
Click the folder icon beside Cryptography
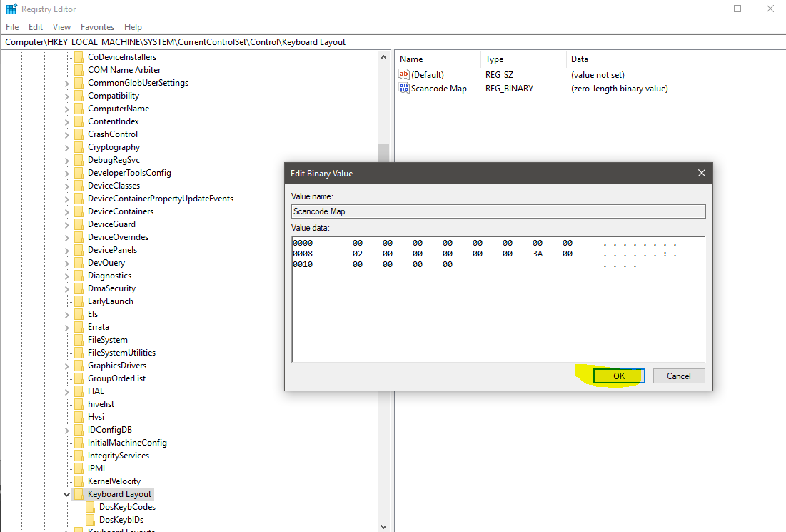79,146
